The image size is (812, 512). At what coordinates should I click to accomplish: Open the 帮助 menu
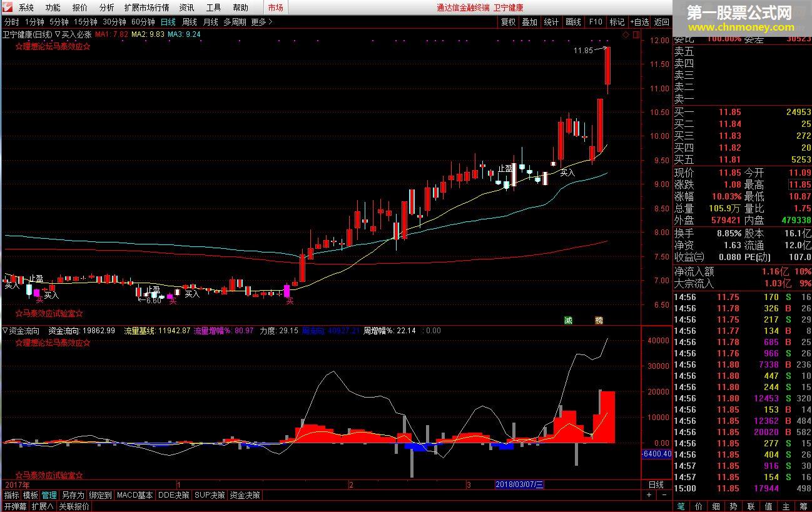coord(240,8)
